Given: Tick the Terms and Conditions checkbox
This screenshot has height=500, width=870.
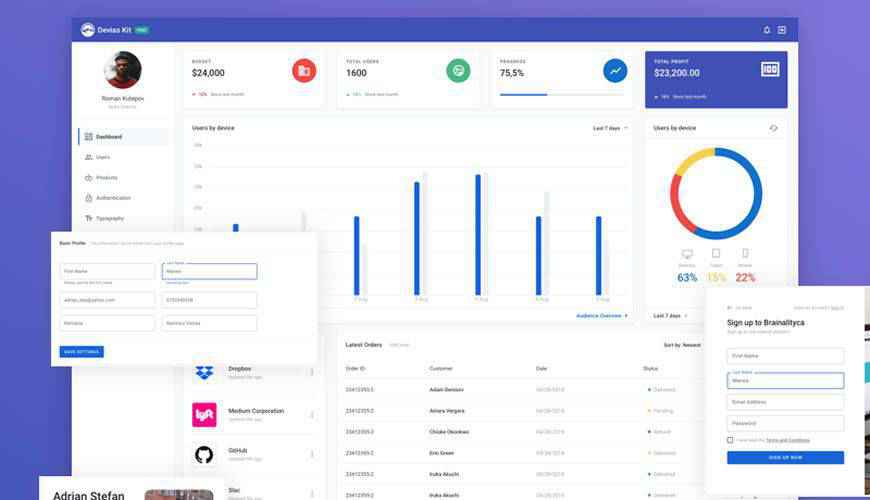Looking at the screenshot, I should tap(730, 440).
